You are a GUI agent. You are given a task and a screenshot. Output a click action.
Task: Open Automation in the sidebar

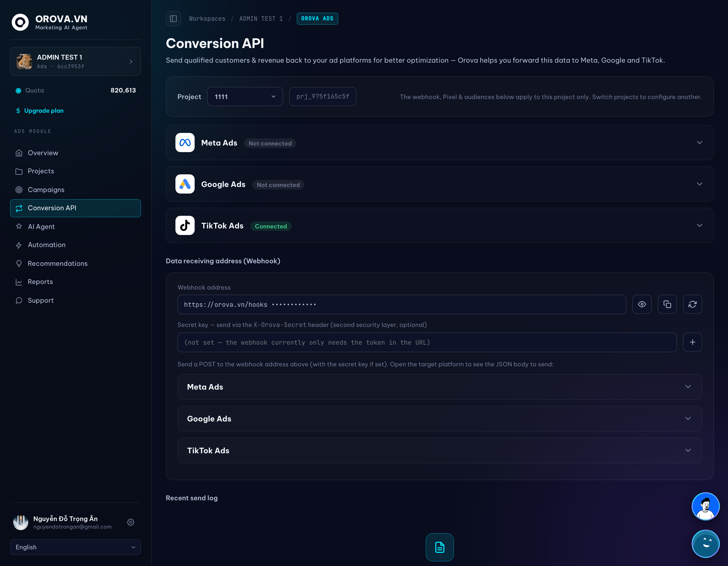75,245
